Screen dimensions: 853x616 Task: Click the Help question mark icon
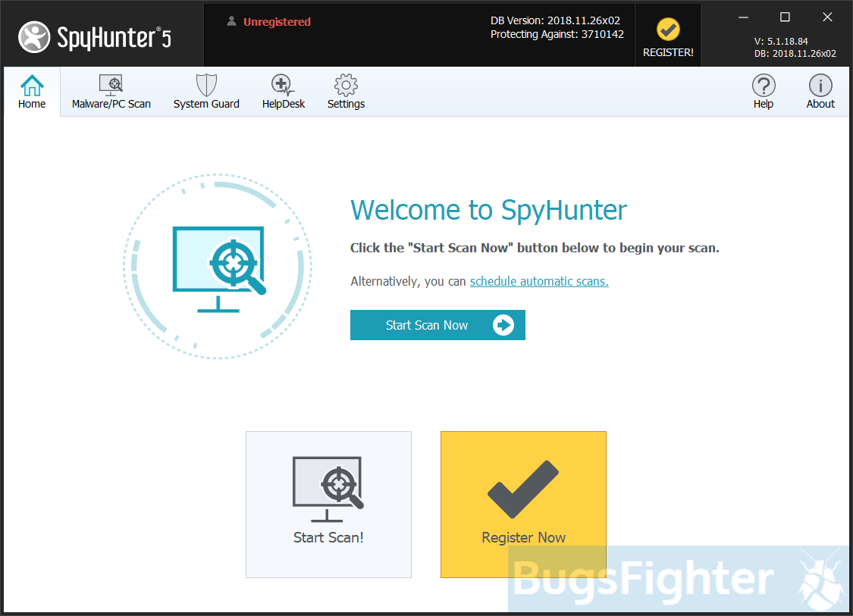coord(763,85)
